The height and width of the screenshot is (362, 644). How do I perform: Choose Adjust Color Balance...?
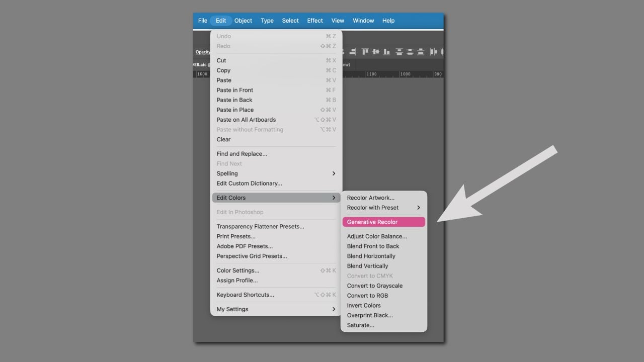pyautogui.click(x=384, y=236)
